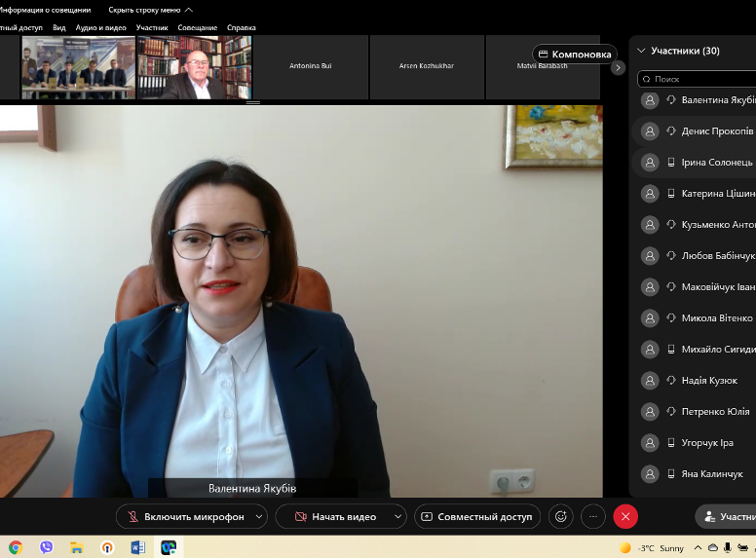The image size is (756, 558).
Task: Click Денис Прокопів avatar in participants list
Action: [650, 131]
